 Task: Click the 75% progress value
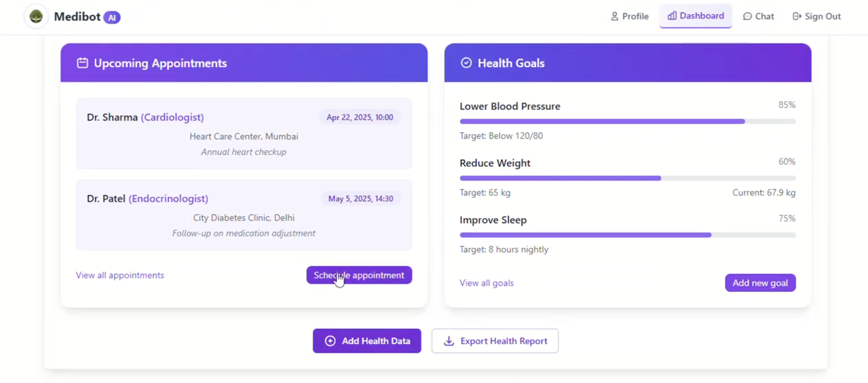(787, 218)
